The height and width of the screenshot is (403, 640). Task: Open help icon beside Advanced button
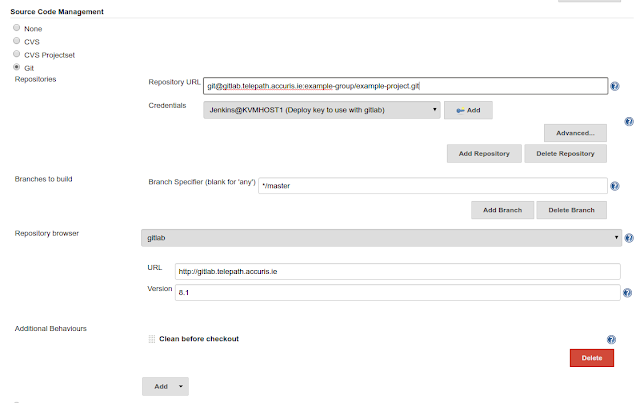coord(629,121)
